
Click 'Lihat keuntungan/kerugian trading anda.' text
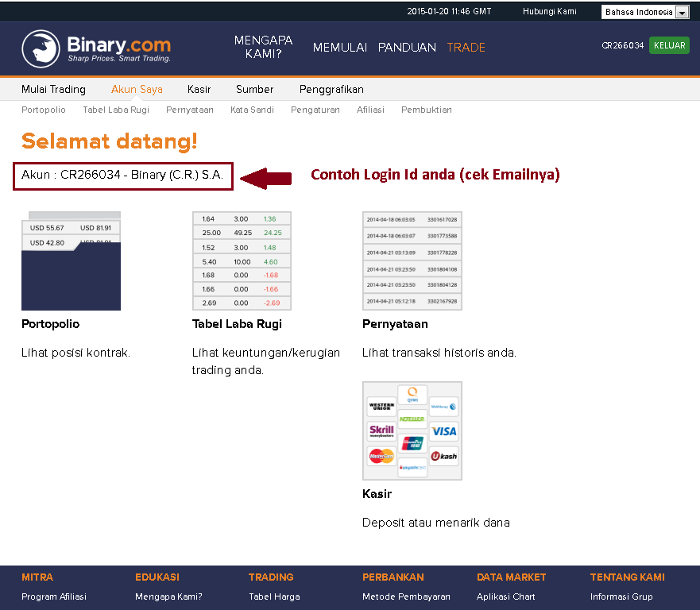tap(266, 361)
